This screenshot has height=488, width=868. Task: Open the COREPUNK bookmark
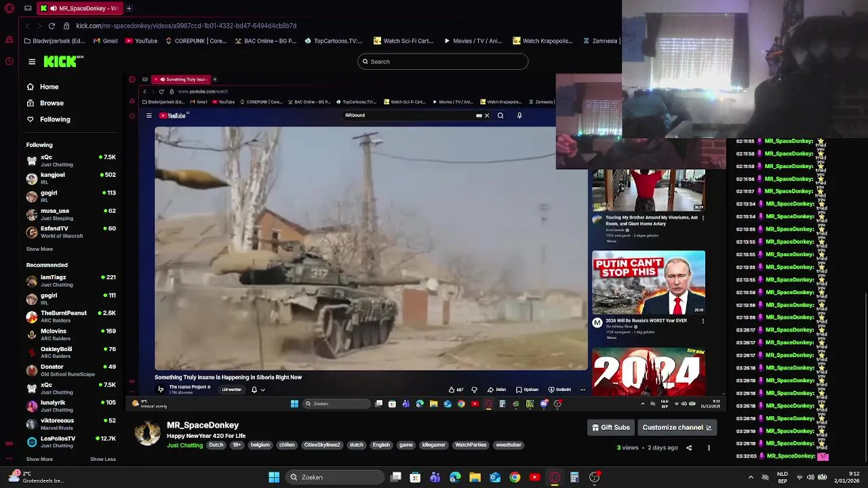195,41
